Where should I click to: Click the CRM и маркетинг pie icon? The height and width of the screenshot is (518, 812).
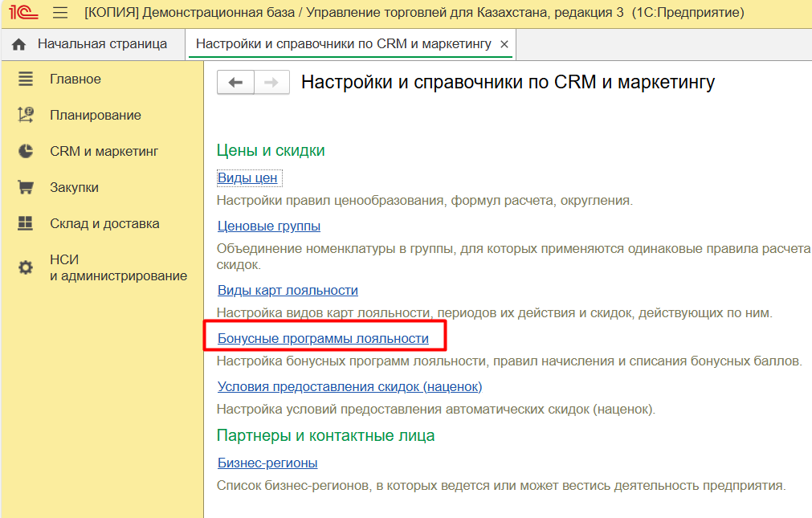(26, 151)
